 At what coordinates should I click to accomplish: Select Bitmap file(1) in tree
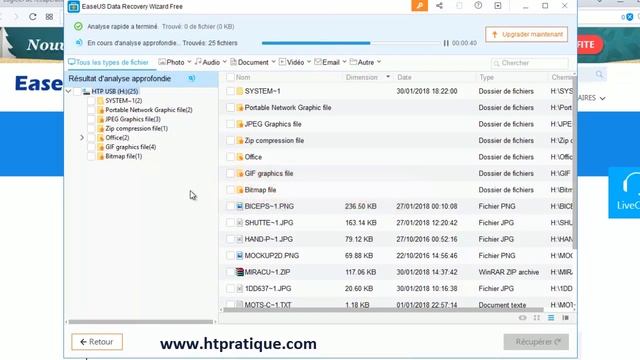pyautogui.click(x=123, y=156)
